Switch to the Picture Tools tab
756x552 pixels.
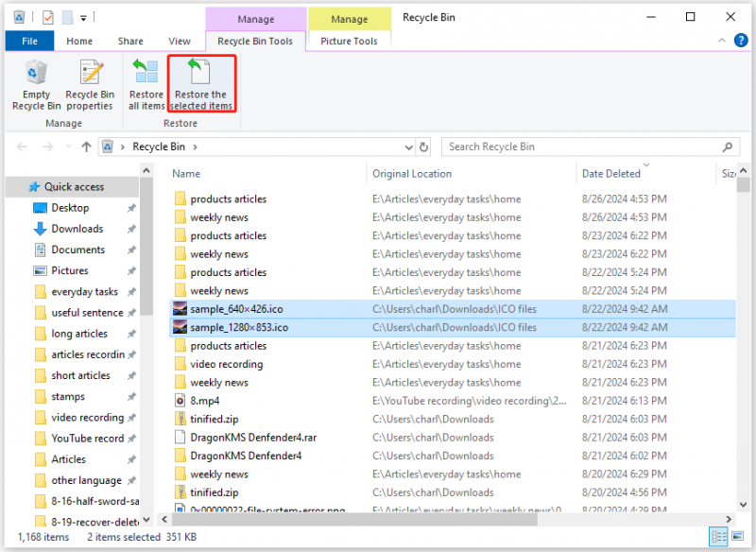[349, 41]
